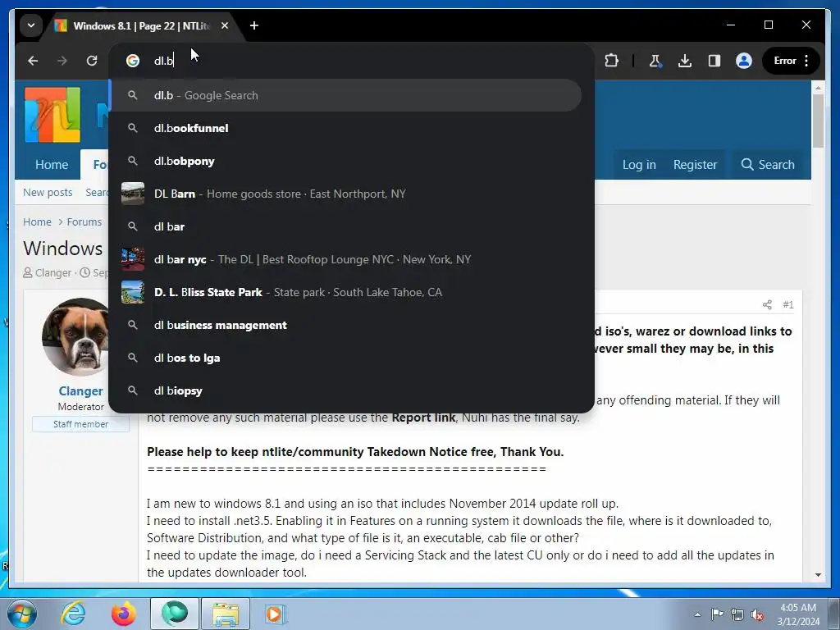Go back to the previous page

[x=33, y=61]
